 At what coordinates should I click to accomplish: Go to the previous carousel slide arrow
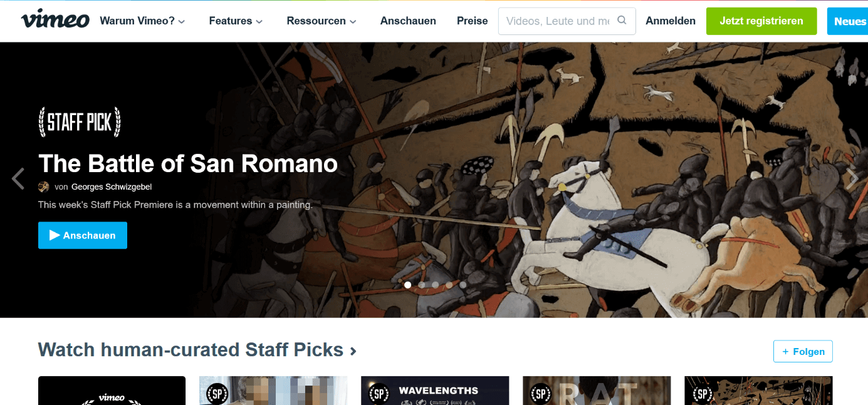(18, 178)
